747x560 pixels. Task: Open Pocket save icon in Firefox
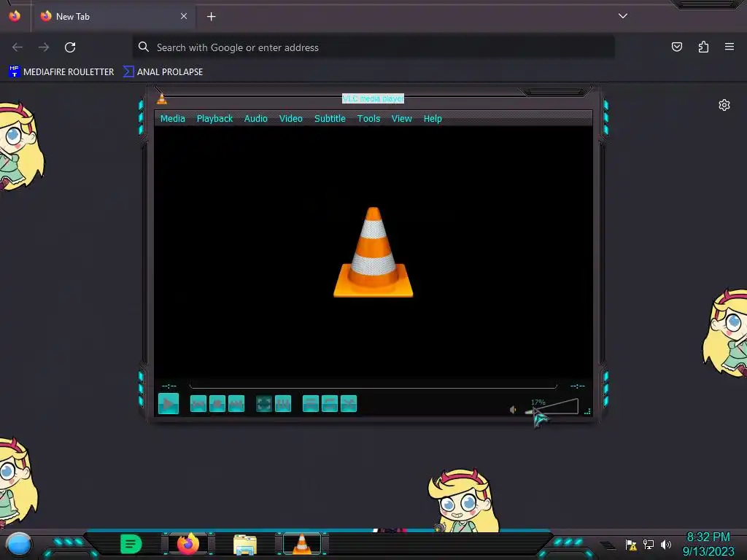pyautogui.click(x=677, y=47)
